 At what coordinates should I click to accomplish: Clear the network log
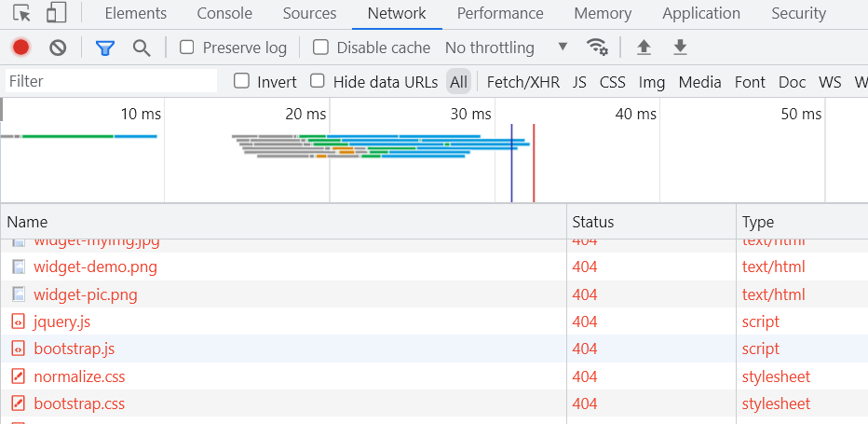coord(58,48)
